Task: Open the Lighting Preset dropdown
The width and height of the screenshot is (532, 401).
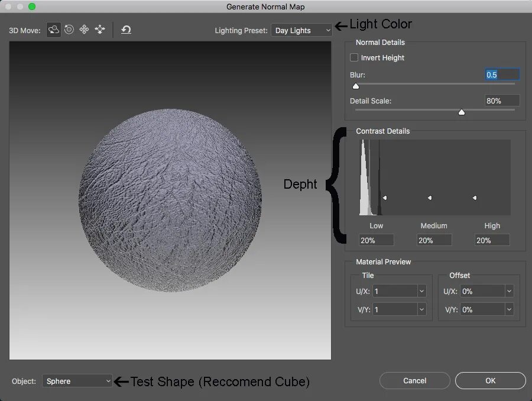Action: (301, 30)
